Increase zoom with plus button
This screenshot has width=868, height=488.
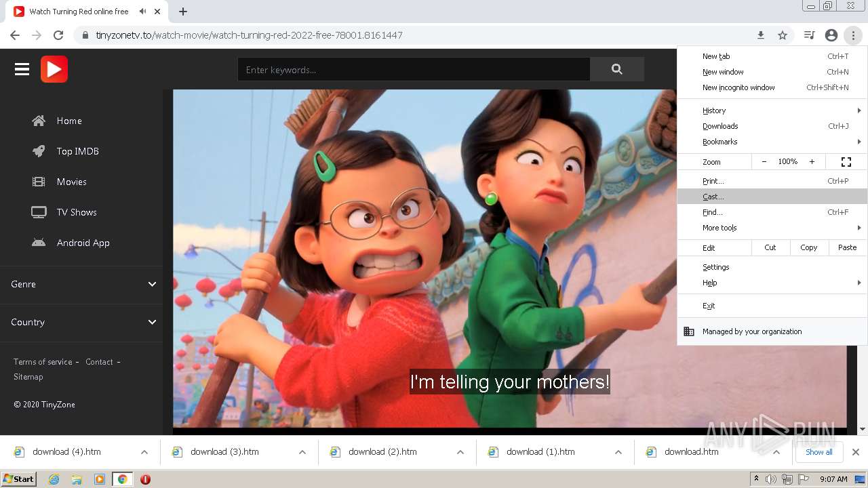pos(812,162)
